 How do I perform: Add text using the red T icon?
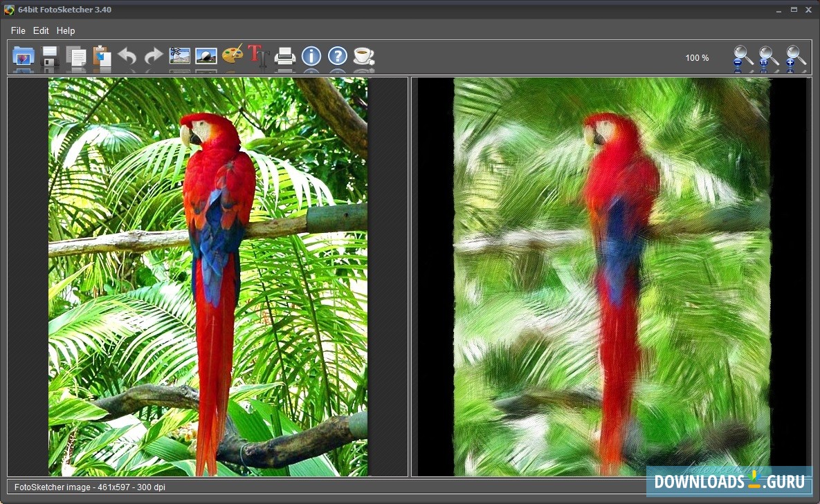coord(258,55)
